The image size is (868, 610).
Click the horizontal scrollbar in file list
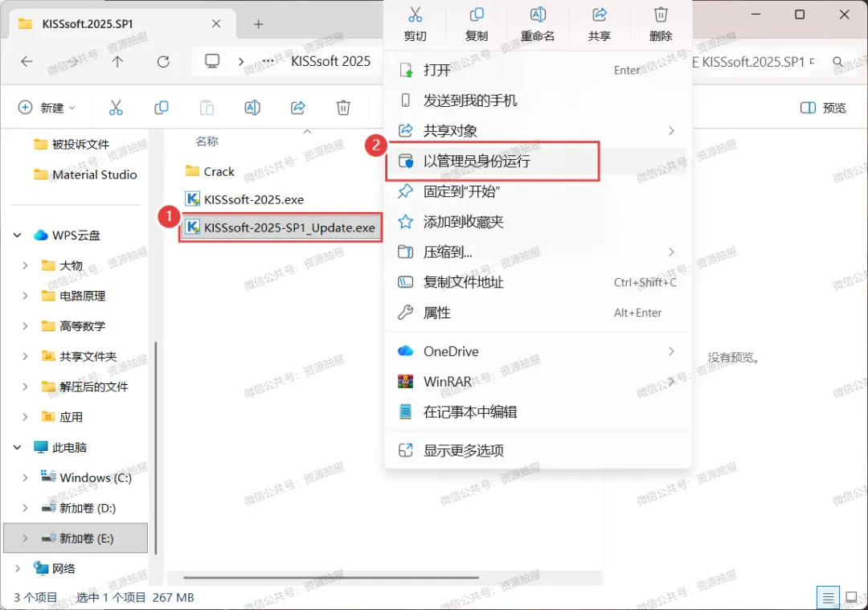click(x=331, y=577)
